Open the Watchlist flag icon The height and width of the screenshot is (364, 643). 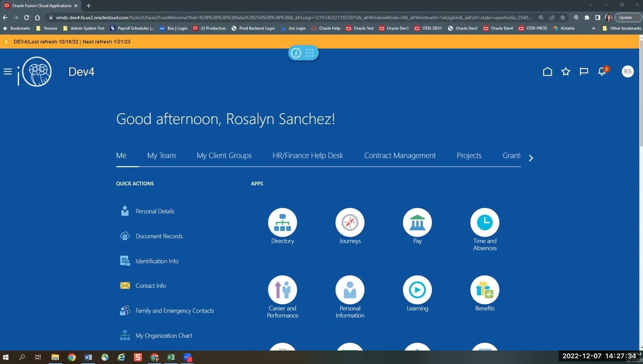584,72
